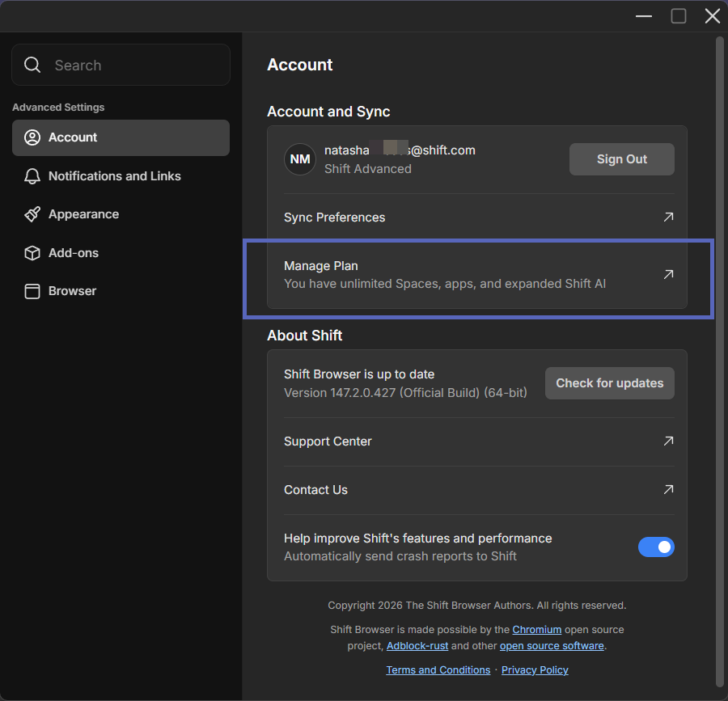Screen dimensions: 728x701
Task: Close the settings window
Action: (x=712, y=16)
